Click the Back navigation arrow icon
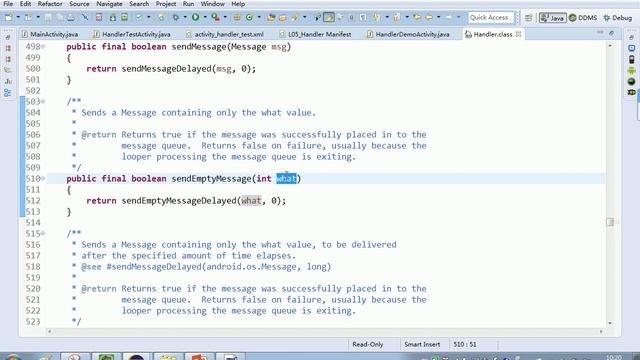640x360 pixels. (429, 18)
